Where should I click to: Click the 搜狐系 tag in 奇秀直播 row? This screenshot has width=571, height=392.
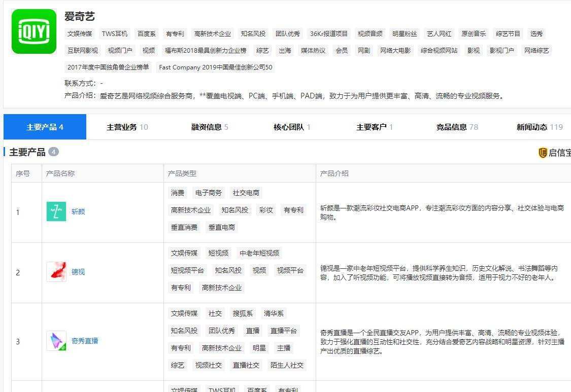(243, 313)
